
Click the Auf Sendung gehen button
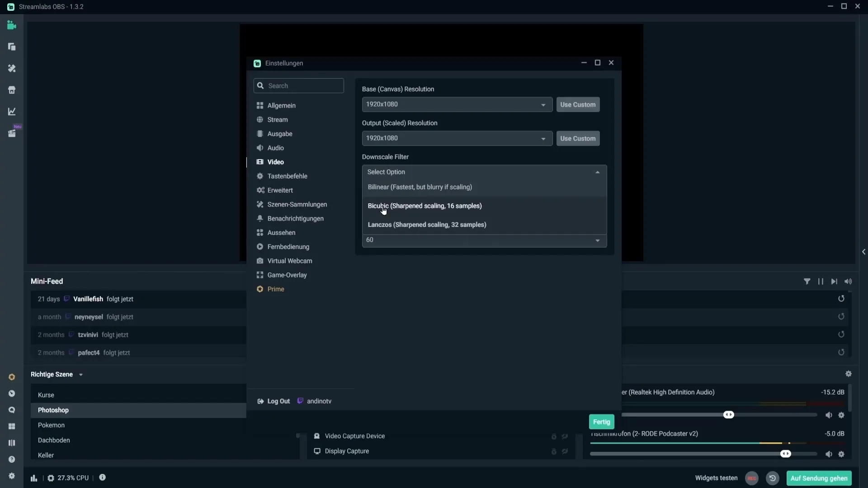[x=819, y=478]
